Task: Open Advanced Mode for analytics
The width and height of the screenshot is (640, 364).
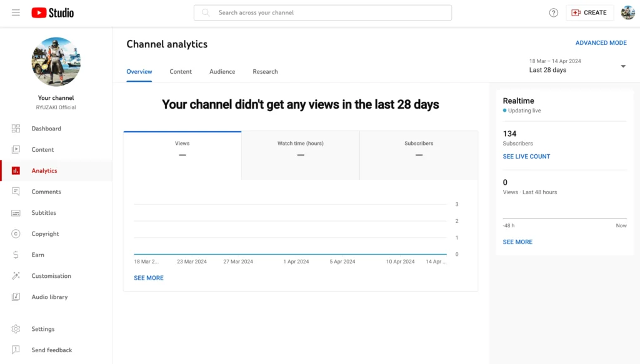Action: (x=601, y=42)
